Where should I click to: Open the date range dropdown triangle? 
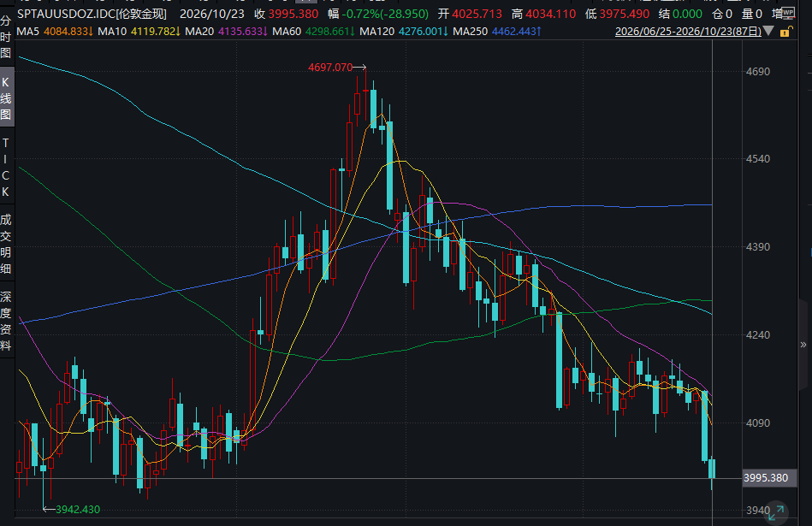(x=769, y=32)
